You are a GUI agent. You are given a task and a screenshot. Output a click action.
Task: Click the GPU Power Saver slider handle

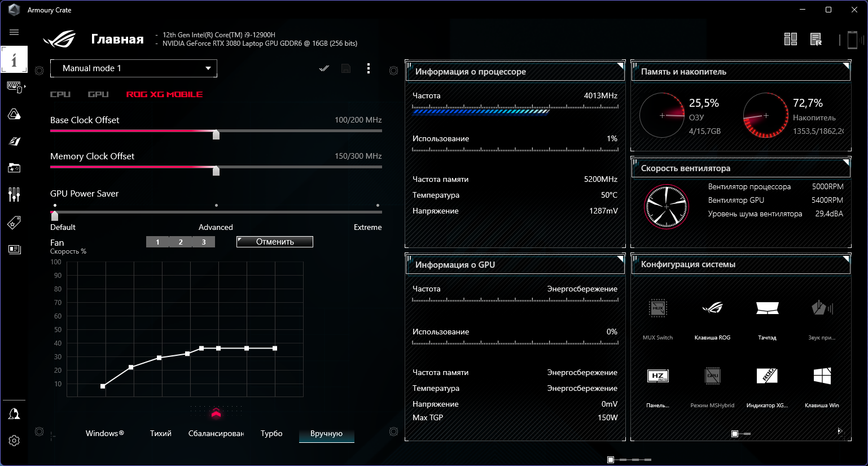[x=55, y=215]
